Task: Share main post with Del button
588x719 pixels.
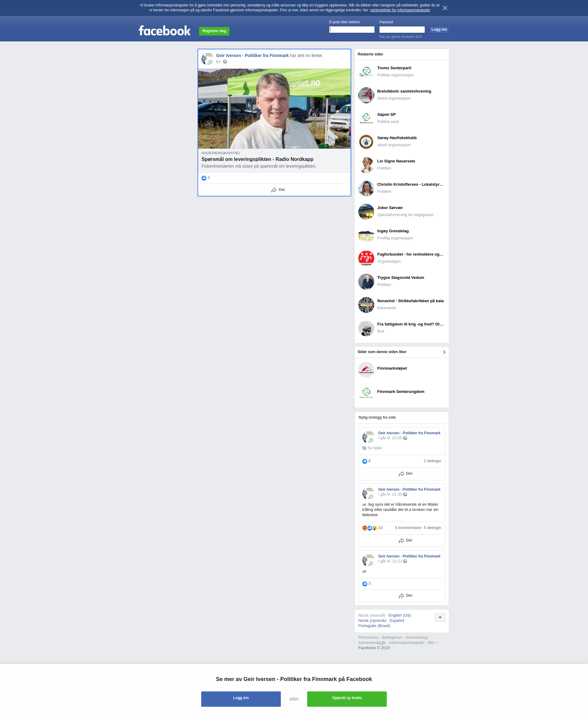Action: pos(278,190)
